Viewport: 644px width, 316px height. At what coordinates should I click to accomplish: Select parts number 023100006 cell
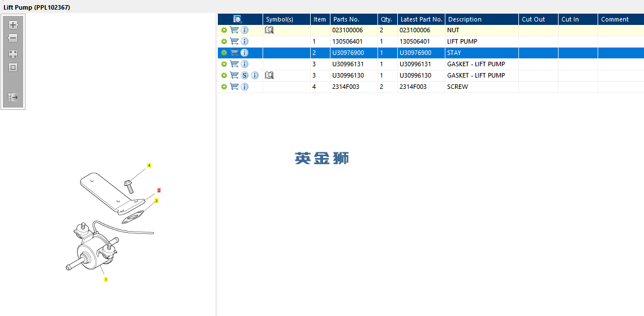click(354, 31)
